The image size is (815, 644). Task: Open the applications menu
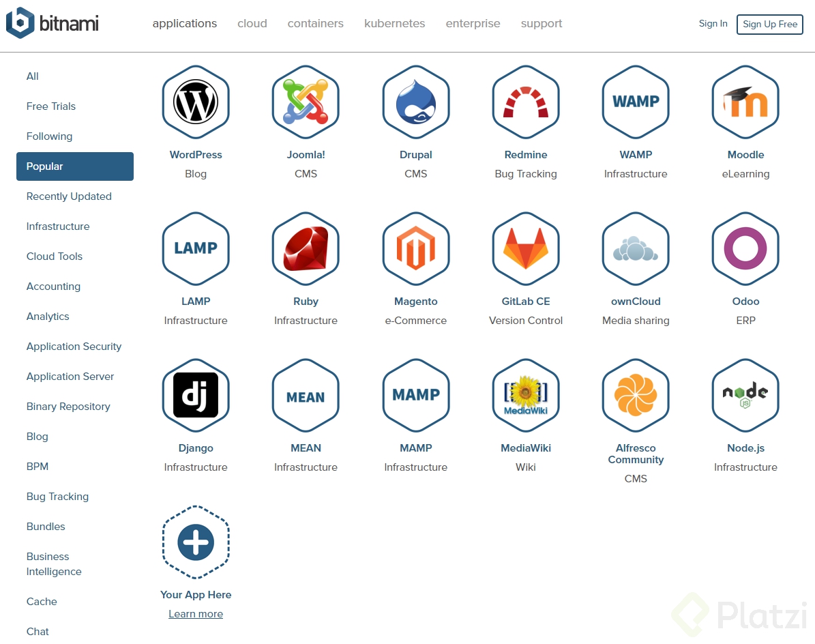tap(185, 23)
